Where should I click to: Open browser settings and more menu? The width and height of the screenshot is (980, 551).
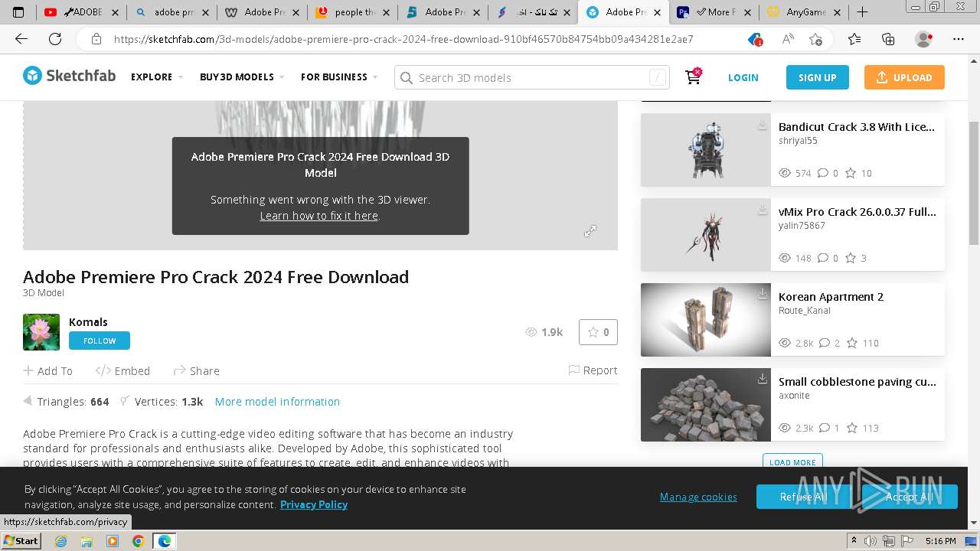pyautogui.click(x=959, y=39)
